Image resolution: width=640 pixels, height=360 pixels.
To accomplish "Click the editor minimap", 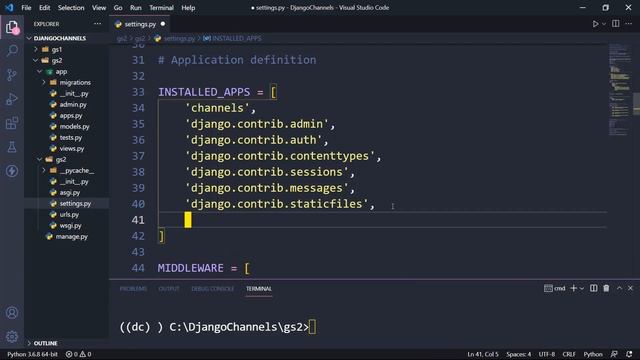I will [x=620, y=90].
